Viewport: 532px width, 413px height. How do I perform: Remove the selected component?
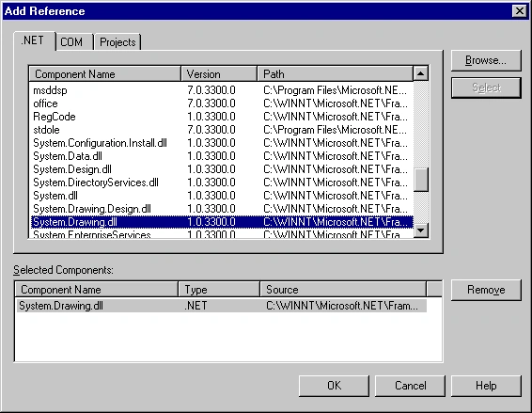[x=486, y=290]
